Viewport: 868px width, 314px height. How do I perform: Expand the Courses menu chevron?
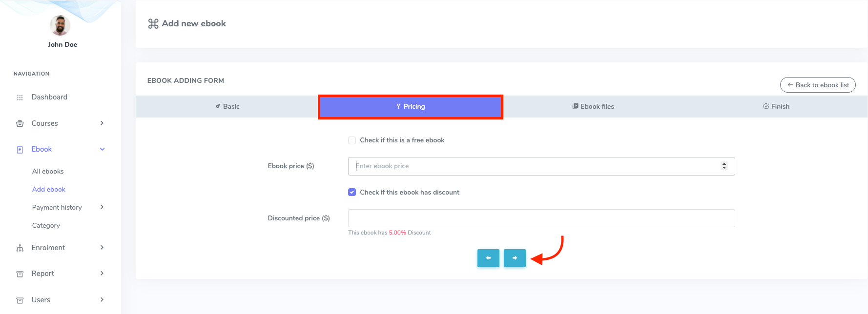[x=102, y=123]
